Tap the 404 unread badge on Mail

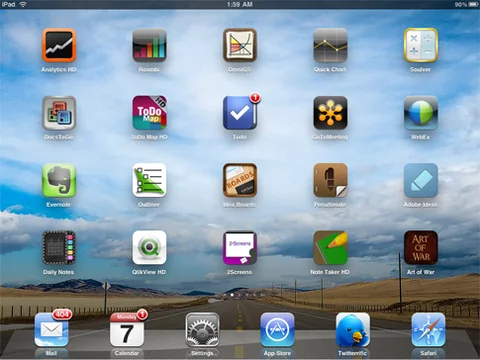coord(62,314)
